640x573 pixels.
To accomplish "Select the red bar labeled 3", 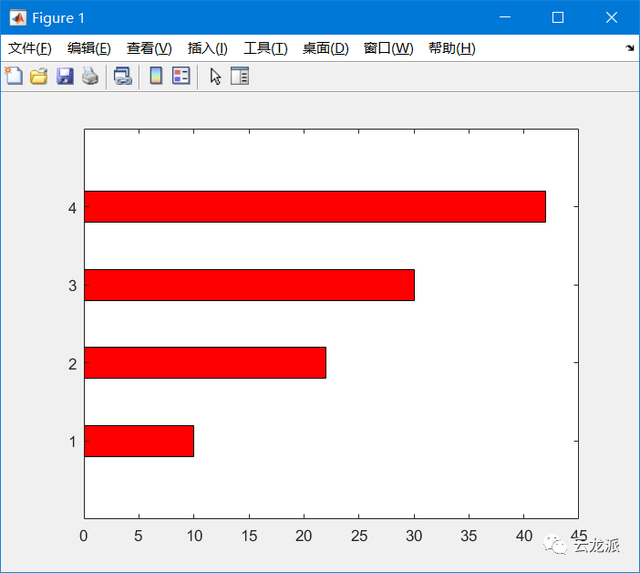I will click(249, 285).
